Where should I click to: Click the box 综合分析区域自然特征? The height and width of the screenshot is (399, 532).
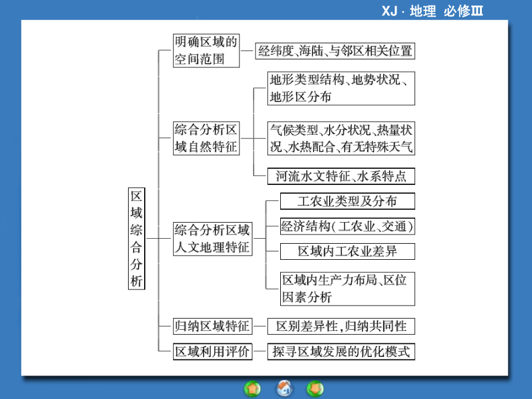206,138
